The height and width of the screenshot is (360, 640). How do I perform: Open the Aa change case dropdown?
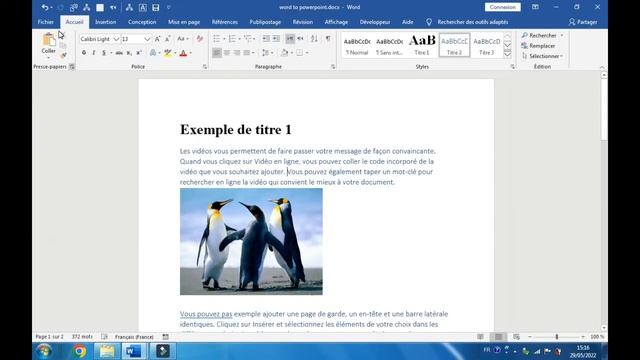coord(182,39)
